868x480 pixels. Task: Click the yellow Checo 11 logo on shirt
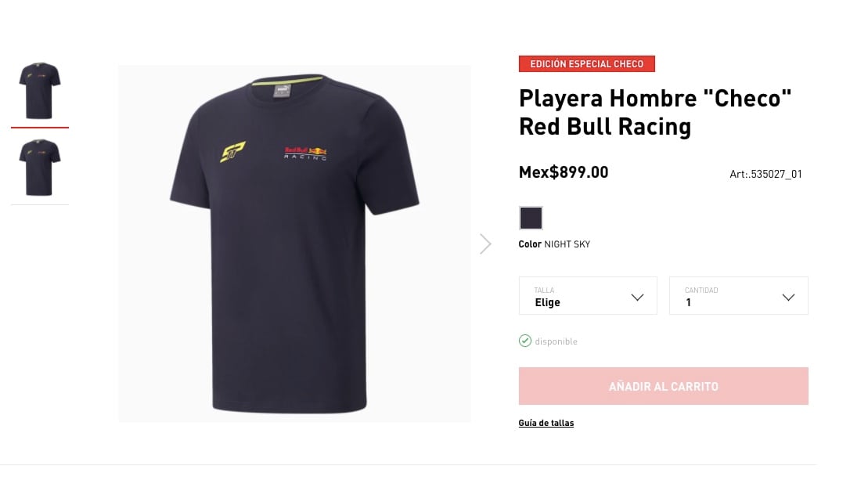(232, 152)
